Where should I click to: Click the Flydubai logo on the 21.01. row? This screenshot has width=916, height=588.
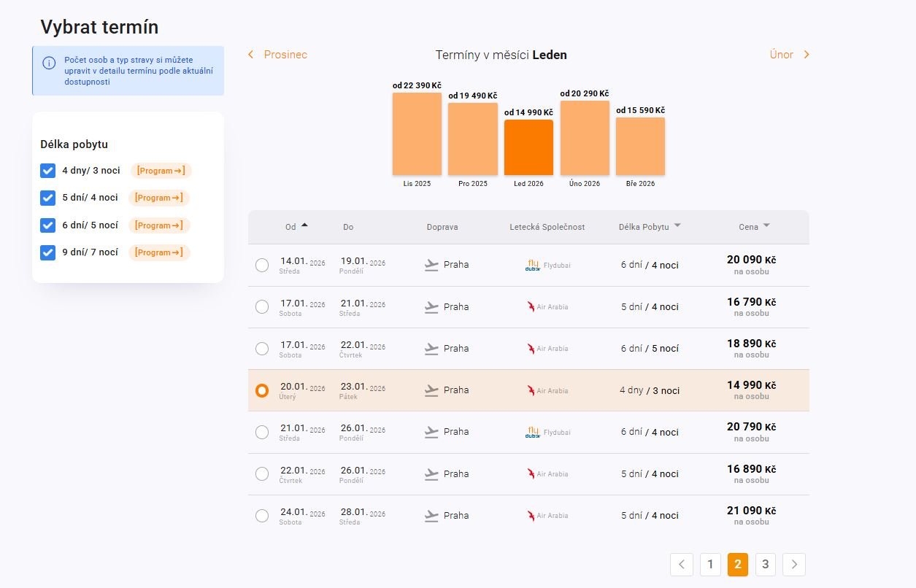pos(533,433)
